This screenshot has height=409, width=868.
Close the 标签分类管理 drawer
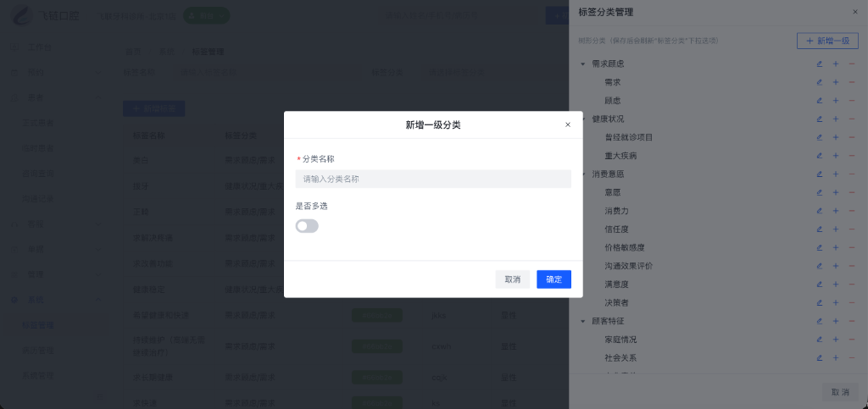pyautogui.click(x=855, y=12)
